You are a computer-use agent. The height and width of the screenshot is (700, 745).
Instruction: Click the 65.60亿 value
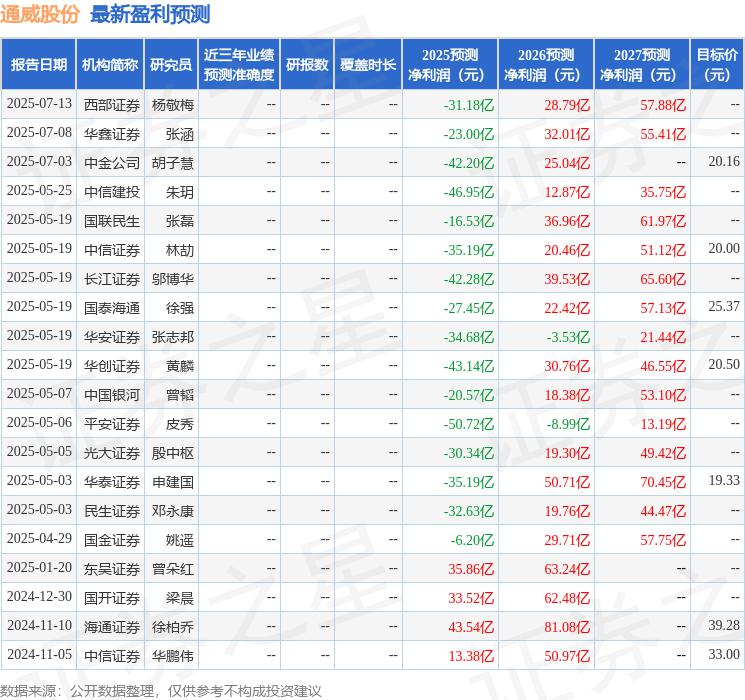click(663, 279)
